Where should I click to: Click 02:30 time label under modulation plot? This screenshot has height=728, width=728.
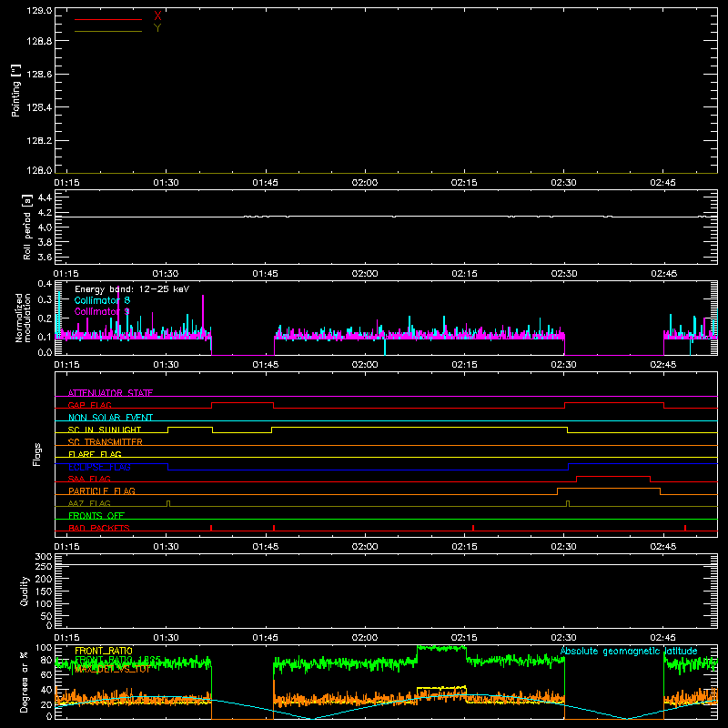[563, 365]
